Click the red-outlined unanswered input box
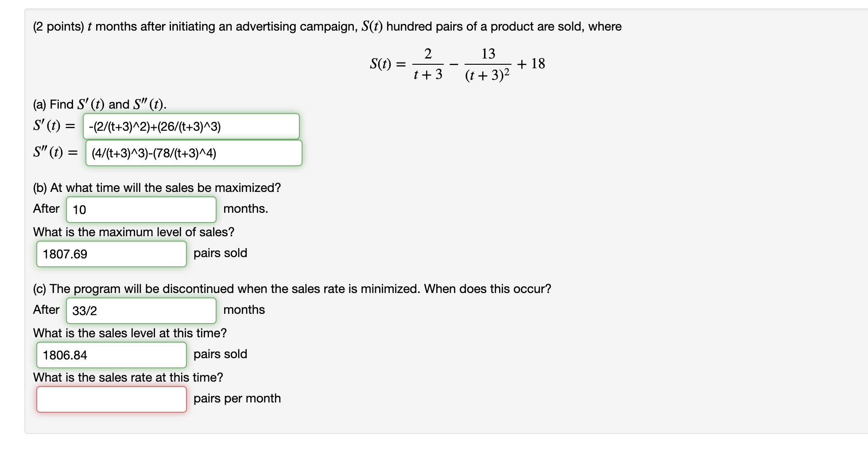 [x=111, y=399]
